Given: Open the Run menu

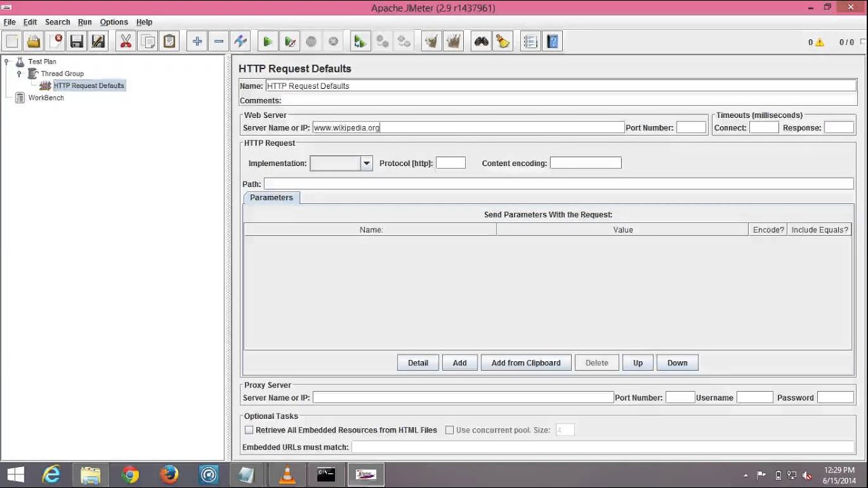Looking at the screenshot, I should tap(85, 22).
